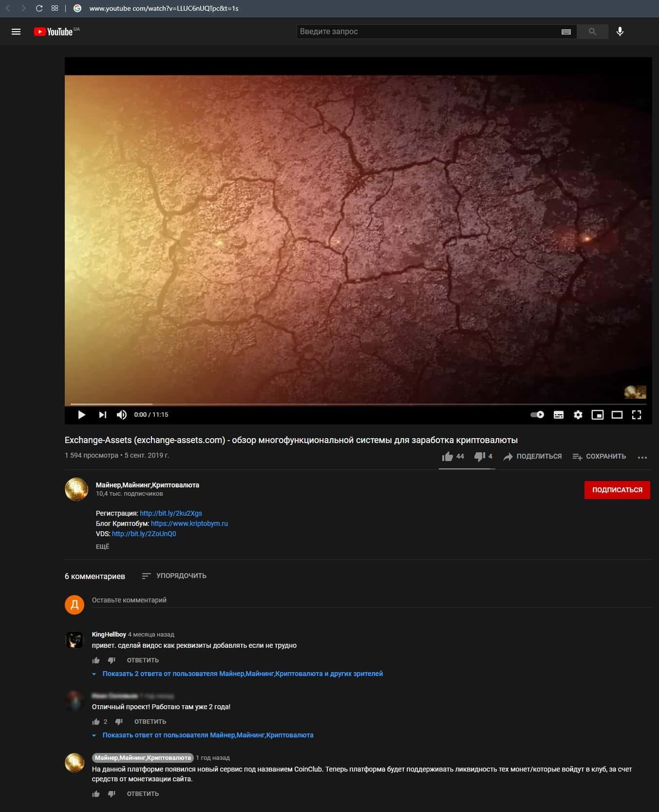Open the УПОРЯДОЧИТЬ sort dropdown

(174, 576)
